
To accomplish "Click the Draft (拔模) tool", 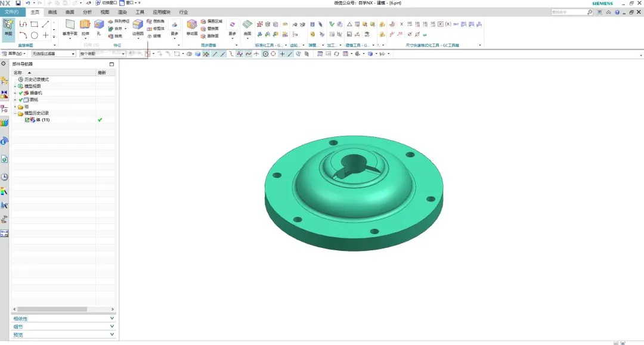I will point(154,36).
